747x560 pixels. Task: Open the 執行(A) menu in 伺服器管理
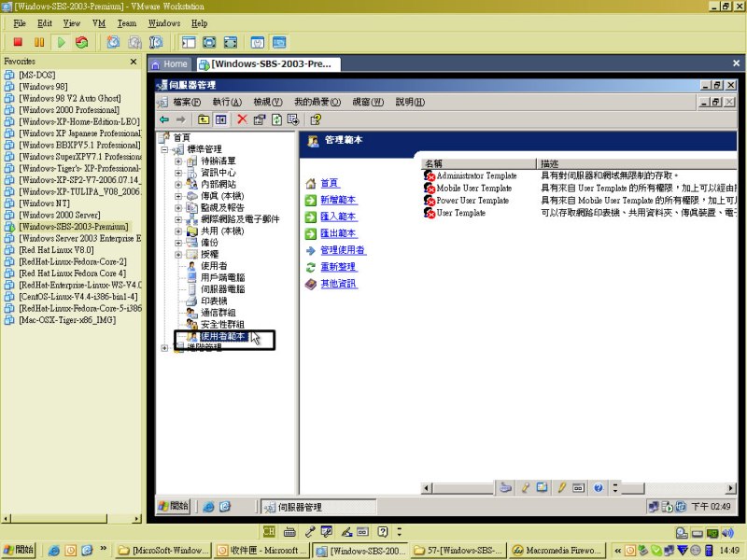pyautogui.click(x=227, y=102)
